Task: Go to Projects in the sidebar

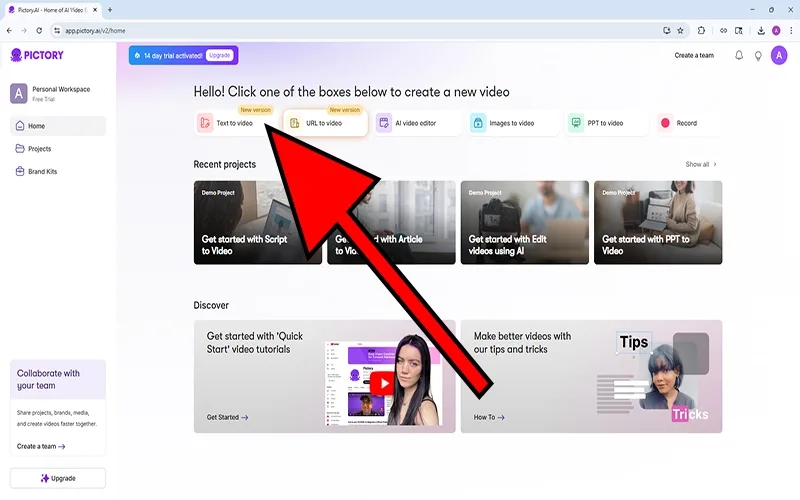Action: pos(39,149)
